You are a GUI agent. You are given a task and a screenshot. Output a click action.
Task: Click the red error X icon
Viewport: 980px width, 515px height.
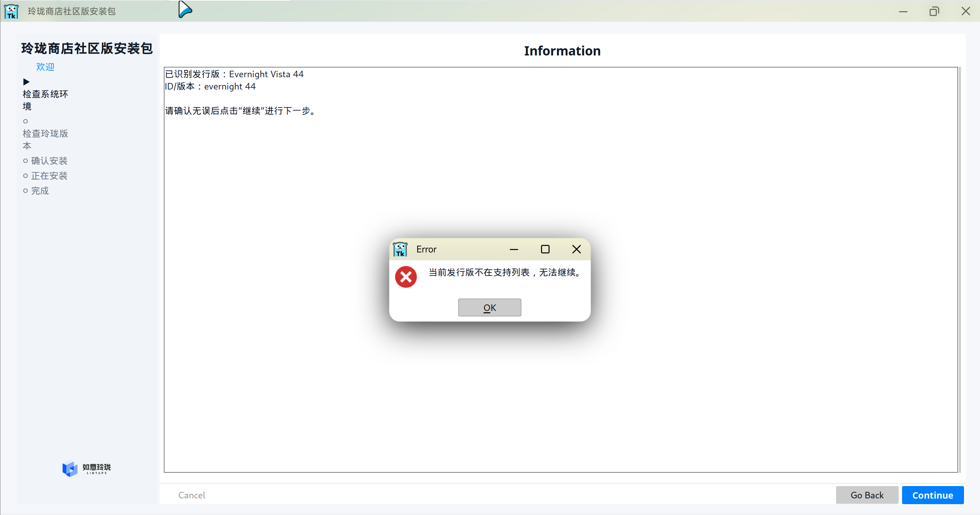pos(406,277)
